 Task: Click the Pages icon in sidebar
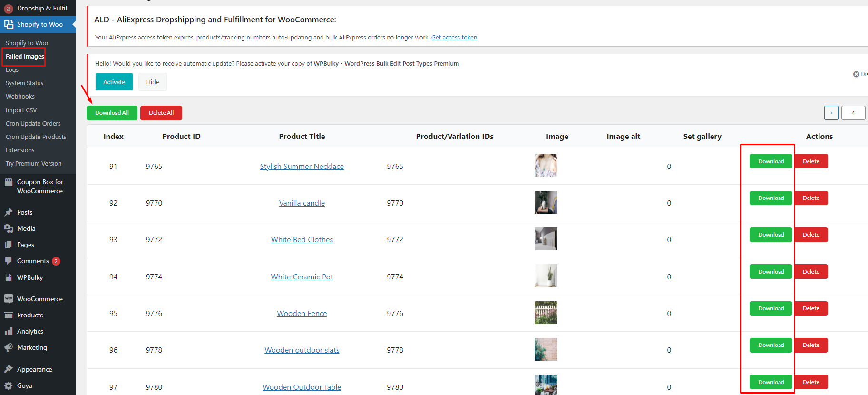click(9, 245)
